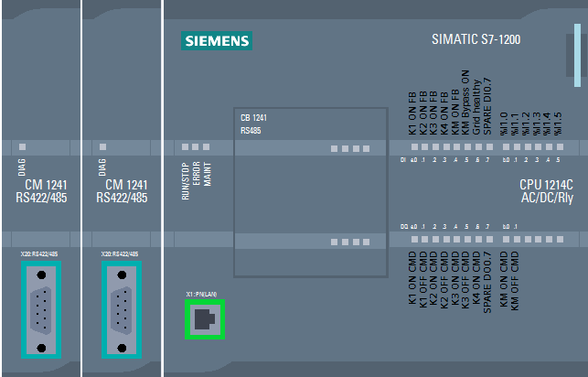Click the X20:RS422/485 caption on leftmost module
The width and height of the screenshot is (588, 377).
39,254
